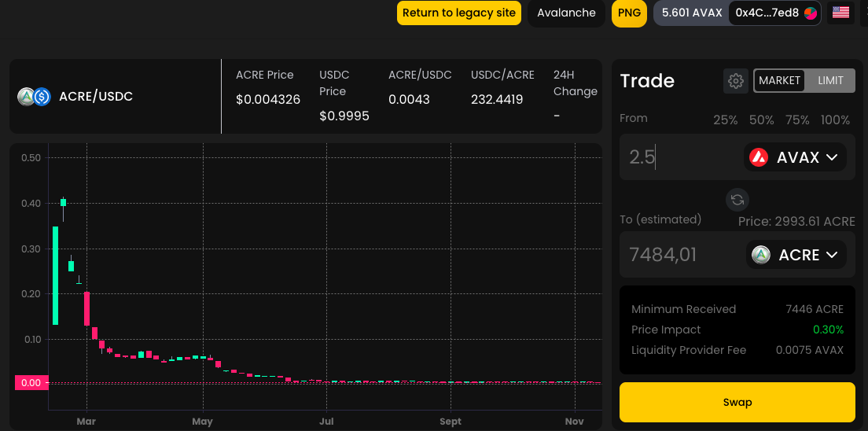Click the tall green first candlestick
The image size is (868, 431).
55,275
